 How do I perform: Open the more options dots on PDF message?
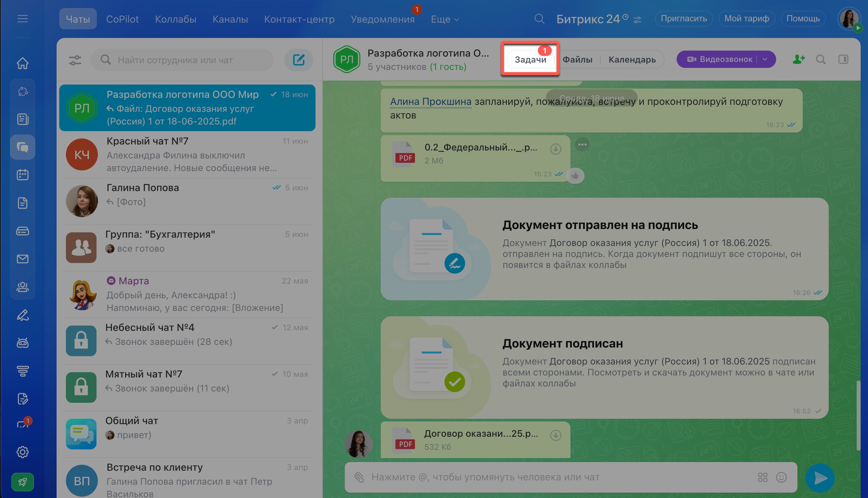[x=582, y=145]
